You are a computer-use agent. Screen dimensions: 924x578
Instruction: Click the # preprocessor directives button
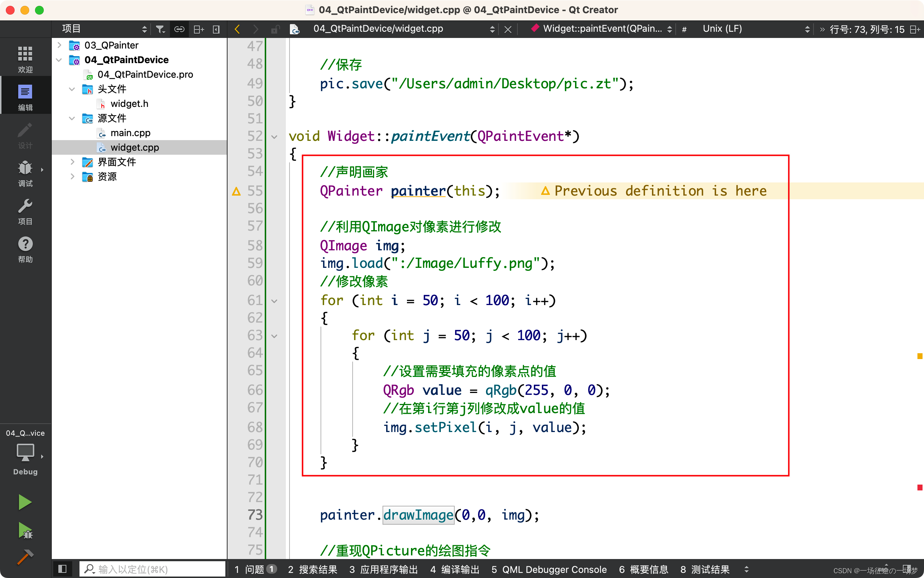[x=684, y=30]
